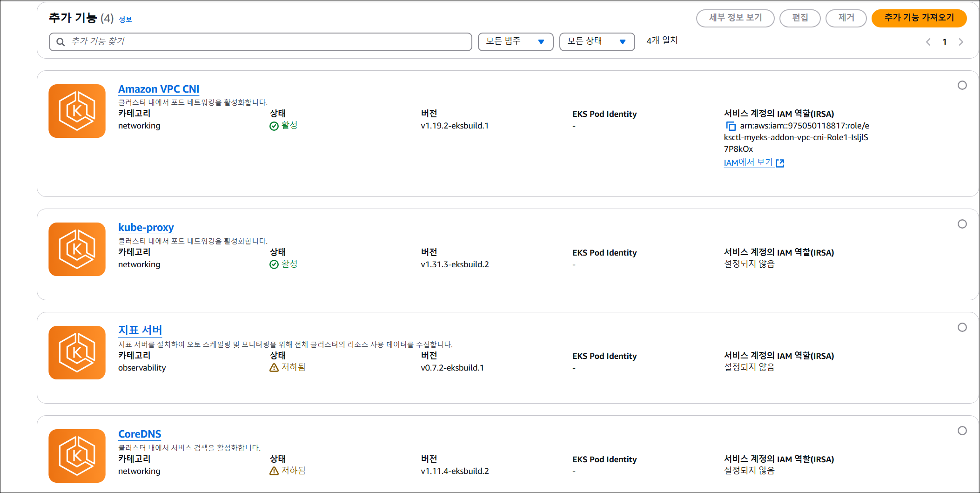Click networking category under Amazon VPC CNI
Image resolution: width=980 pixels, height=493 pixels.
139,126
